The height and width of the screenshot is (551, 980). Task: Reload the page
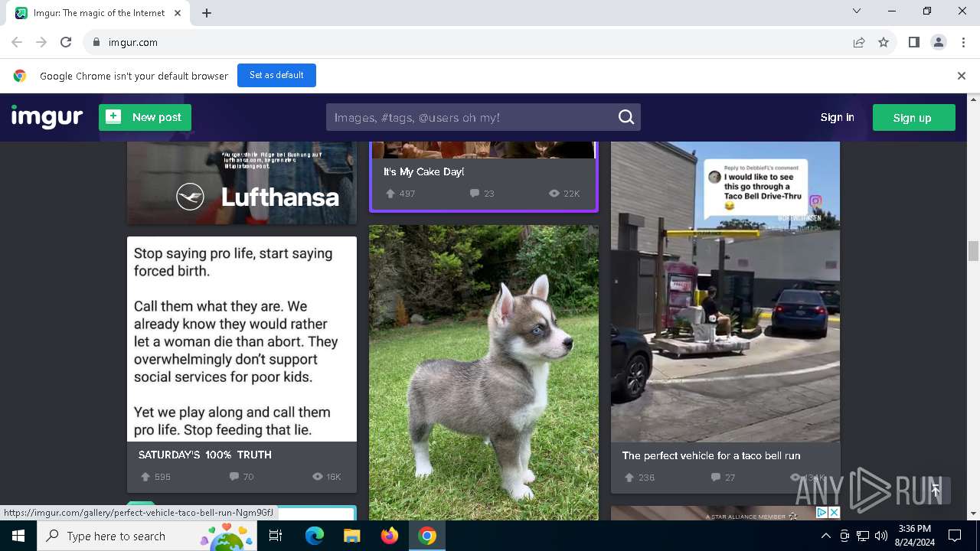pyautogui.click(x=66, y=42)
